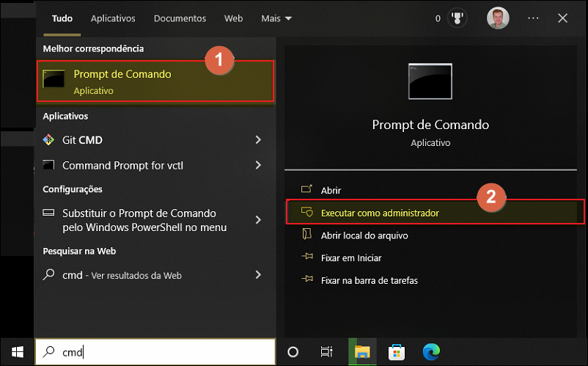Expand Command Prompt for vctl chevron

click(258, 165)
